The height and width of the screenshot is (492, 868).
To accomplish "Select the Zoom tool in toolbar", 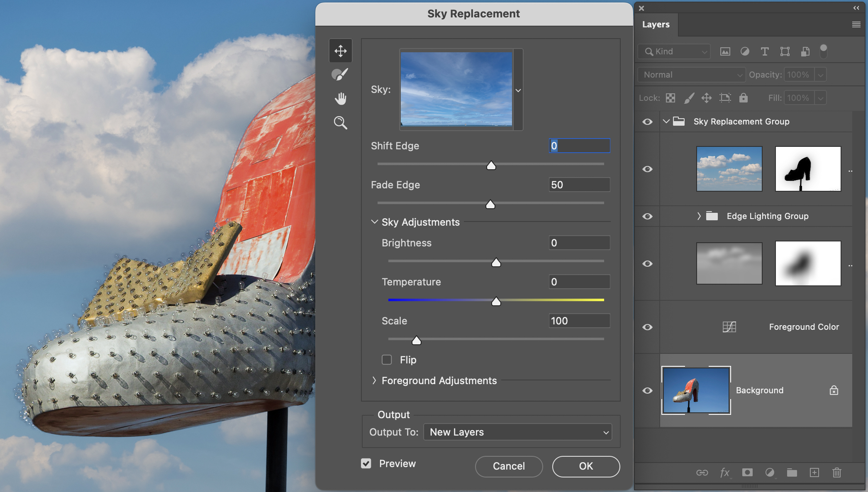I will tap(340, 123).
